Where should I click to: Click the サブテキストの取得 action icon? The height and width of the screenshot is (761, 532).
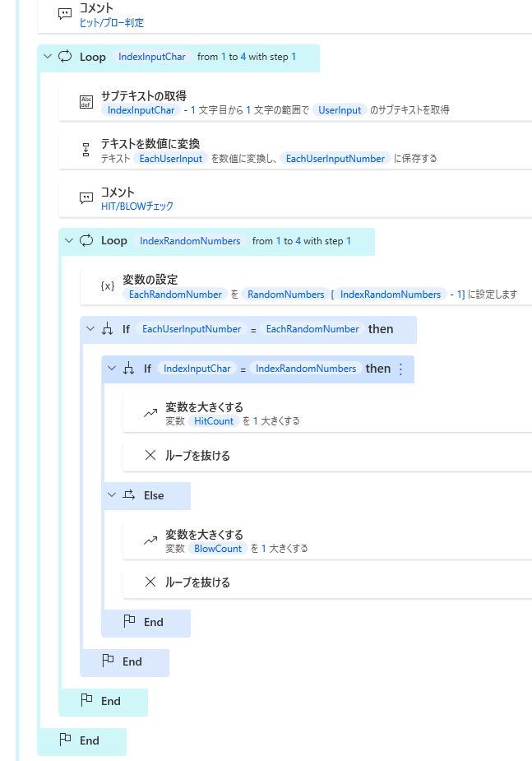(x=86, y=102)
